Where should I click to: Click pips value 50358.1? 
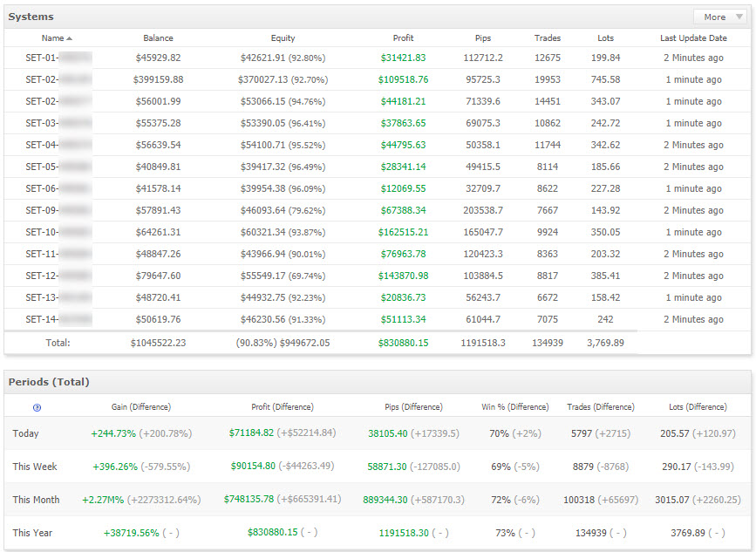[x=482, y=145]
